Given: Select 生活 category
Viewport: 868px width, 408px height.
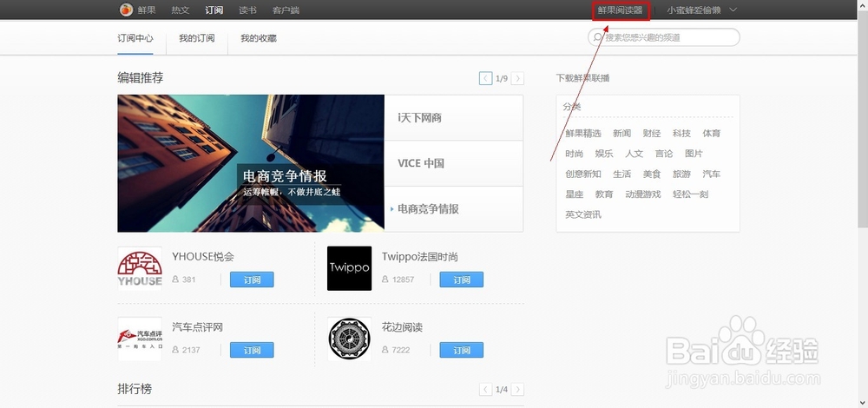Looking at the screenshot, I should pos(621,174).
